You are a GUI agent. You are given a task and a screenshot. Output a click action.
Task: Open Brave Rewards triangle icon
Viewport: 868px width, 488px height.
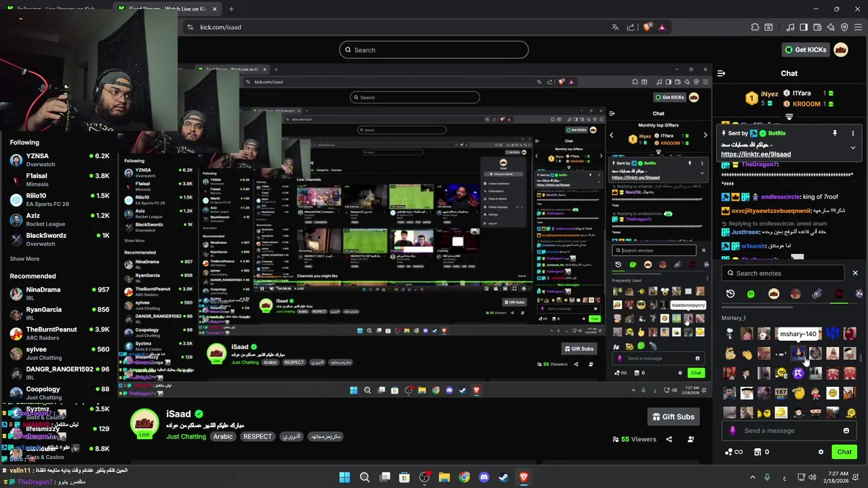coord(662,27)
